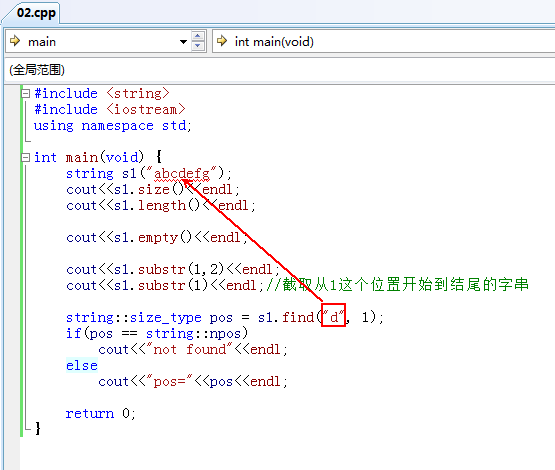Image resolution: width=555 pixels, height=470 pixels.
Task: Click the string s1("abcdefg") declaration
Action: tap(149, 173)
